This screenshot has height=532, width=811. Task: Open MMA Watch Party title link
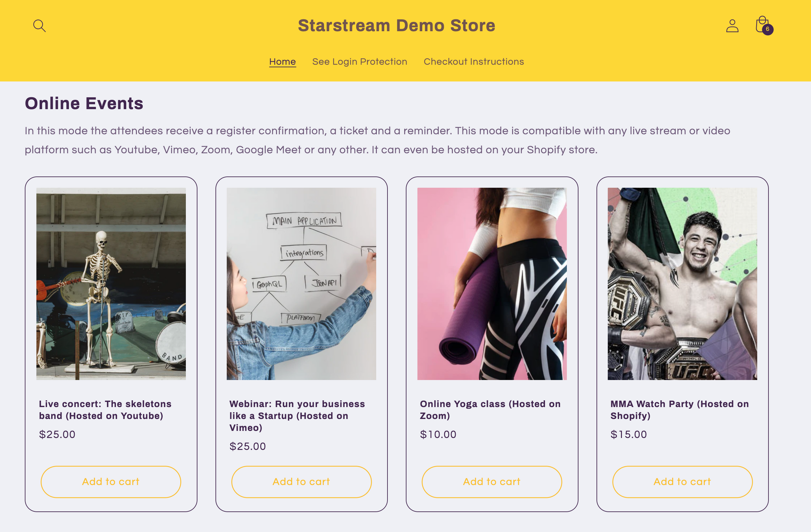[679, 410]
